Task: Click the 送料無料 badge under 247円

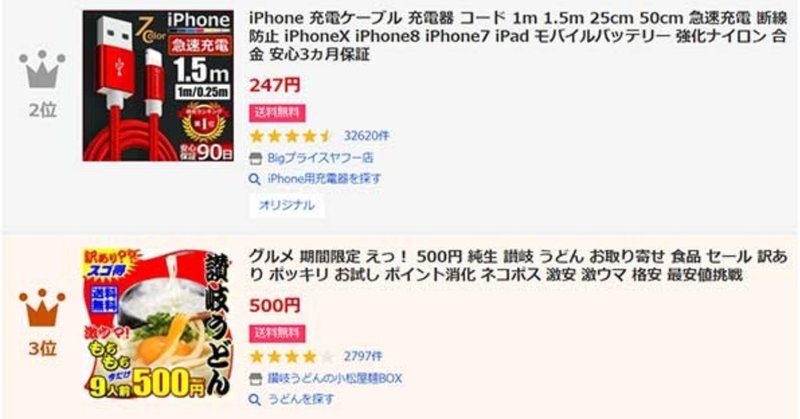Action: [277, 113]
